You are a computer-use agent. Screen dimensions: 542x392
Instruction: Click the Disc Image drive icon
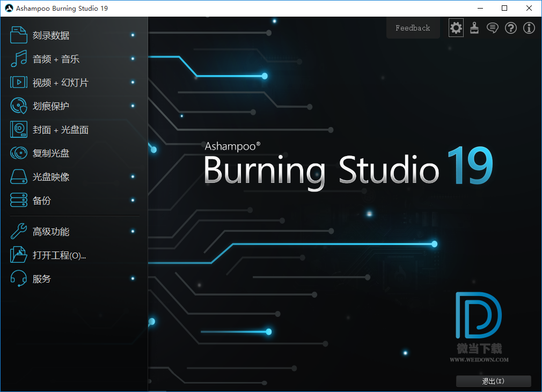(19, 176)
